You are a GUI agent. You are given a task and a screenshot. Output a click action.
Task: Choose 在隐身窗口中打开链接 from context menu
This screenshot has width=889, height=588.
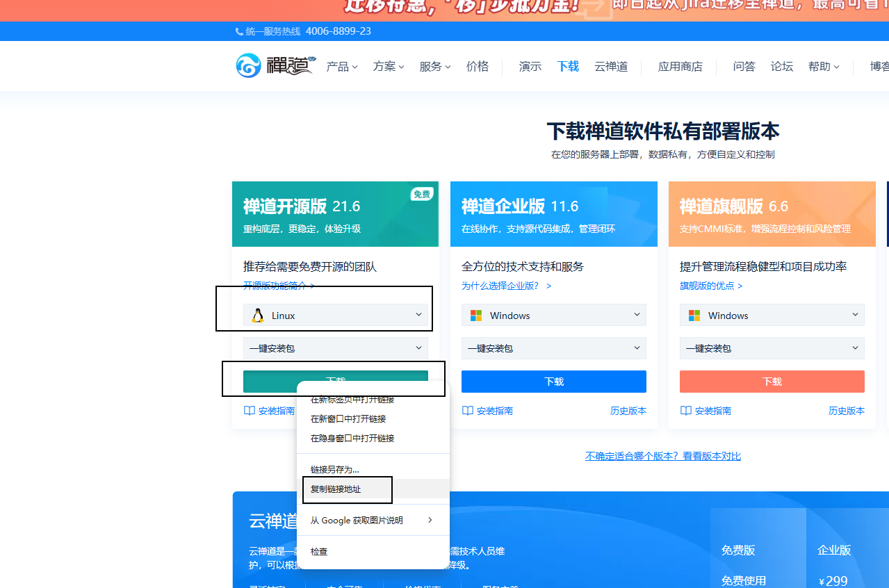[x=373, y=439]
